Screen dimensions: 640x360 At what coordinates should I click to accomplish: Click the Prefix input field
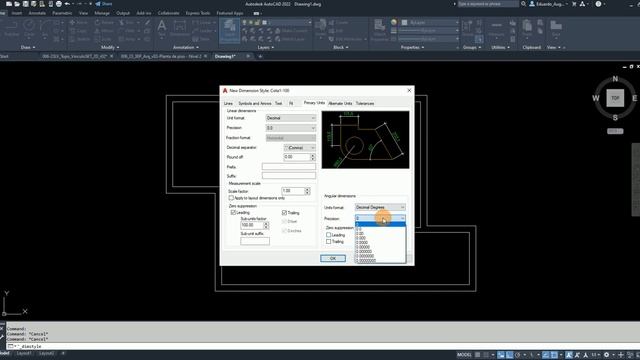289,167
